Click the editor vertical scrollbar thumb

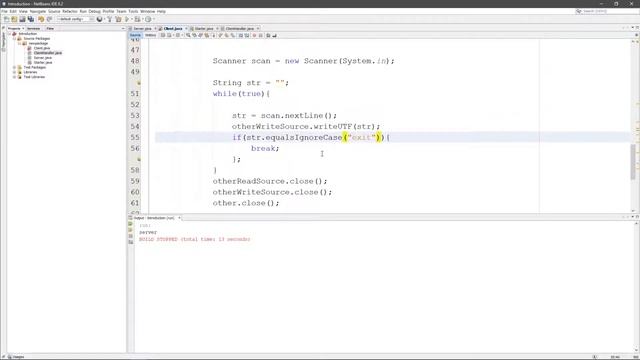(633, 162)
